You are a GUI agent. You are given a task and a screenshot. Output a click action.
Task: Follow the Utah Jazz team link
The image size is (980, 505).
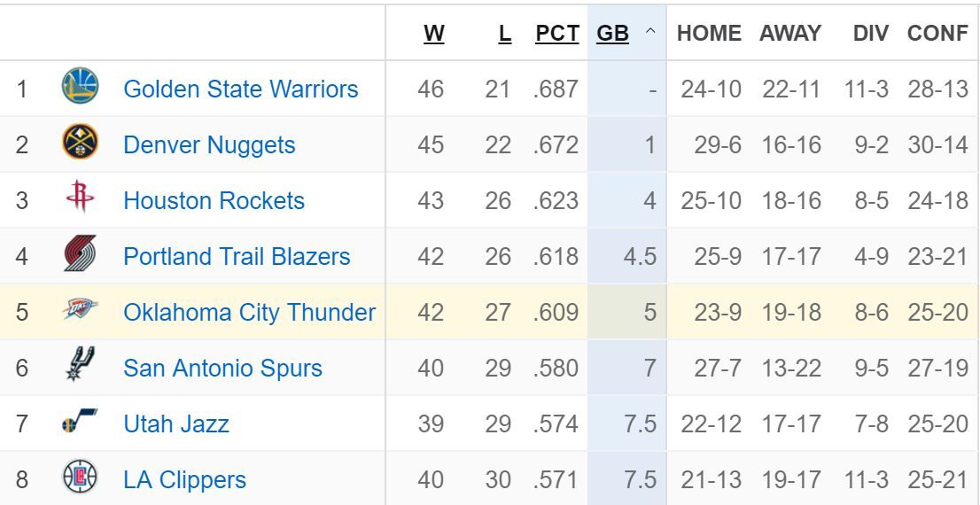tap(176, 424)
